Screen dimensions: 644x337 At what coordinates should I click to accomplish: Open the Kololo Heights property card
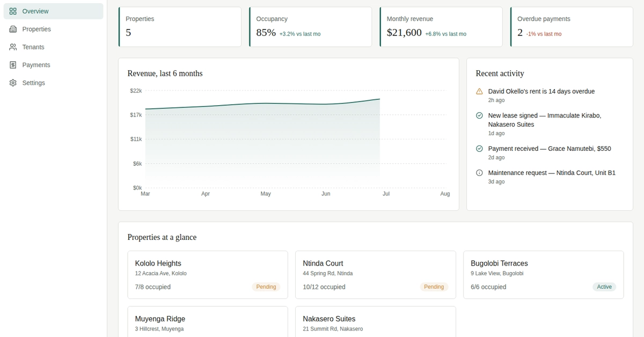[x=208, y=275]
